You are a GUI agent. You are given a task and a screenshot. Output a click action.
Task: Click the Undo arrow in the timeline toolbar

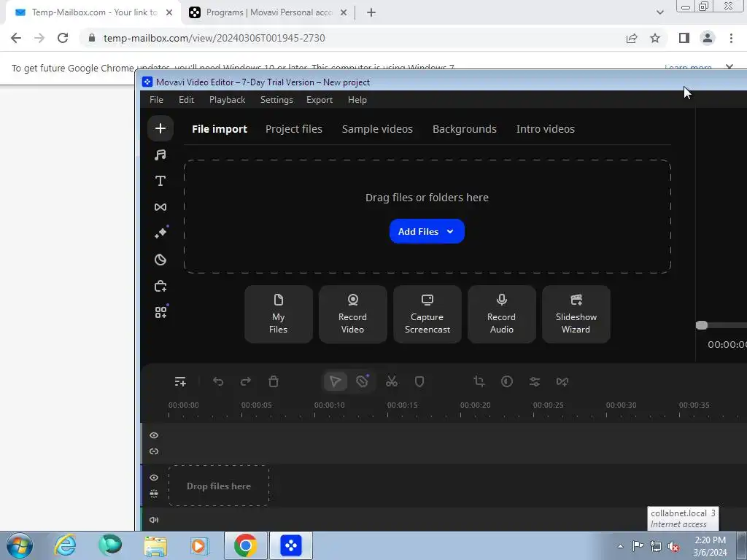click(x=218, y=381)
